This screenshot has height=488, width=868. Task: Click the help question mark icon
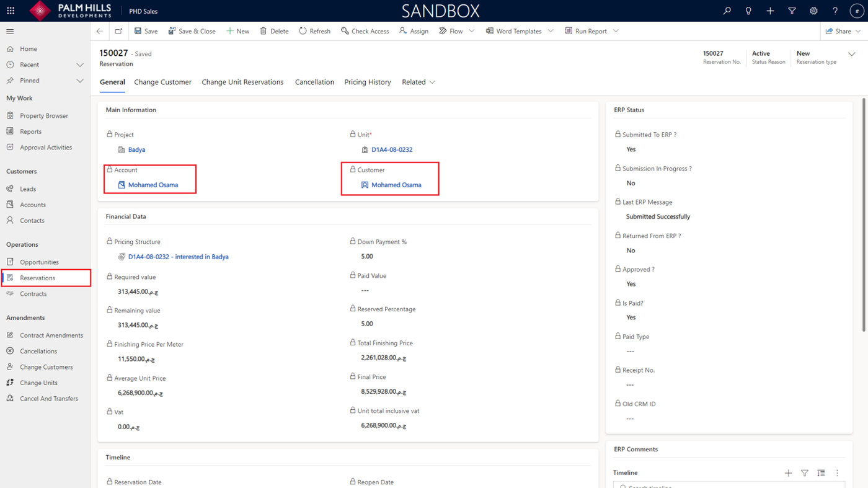pyautogui.click(x=835, y=11)
